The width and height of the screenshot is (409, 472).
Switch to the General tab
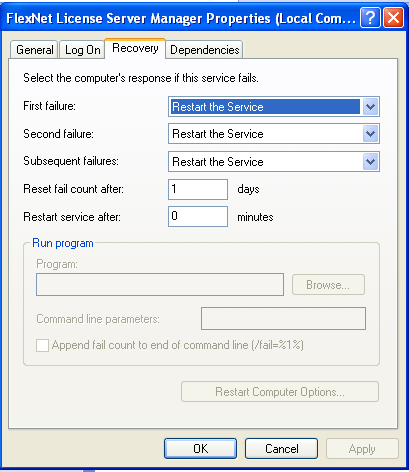(x=34, y=50)
